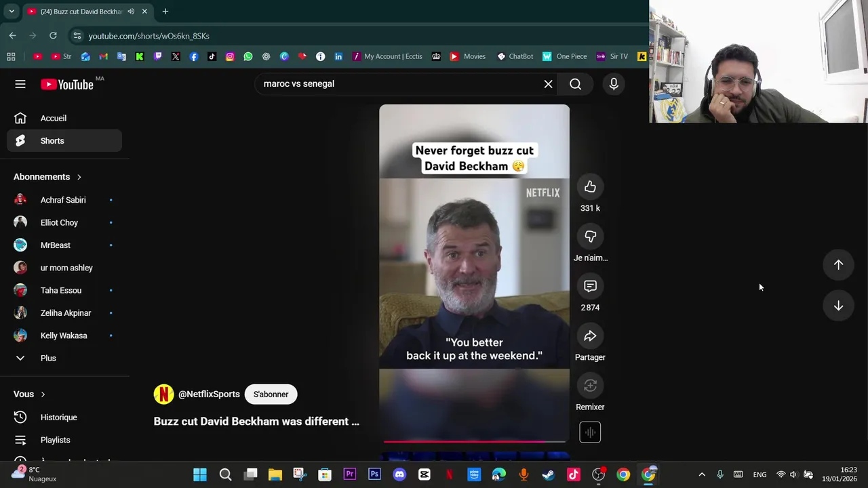The height and width of the screenshot is (488, 868).
Task: Click the YouTube logo
Action: click(x=66, y=84)
